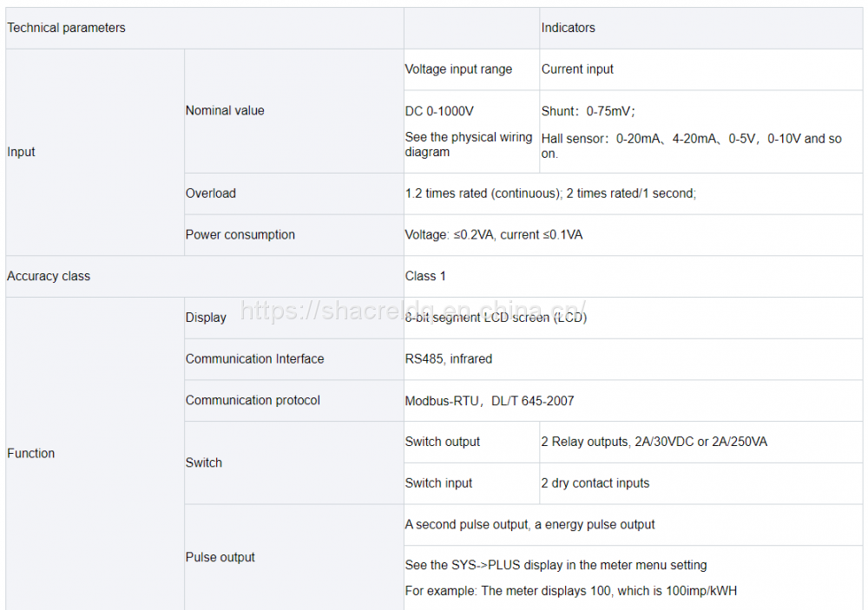Click the Current input cell
The image size is (868, 610).
coord(577,69)
